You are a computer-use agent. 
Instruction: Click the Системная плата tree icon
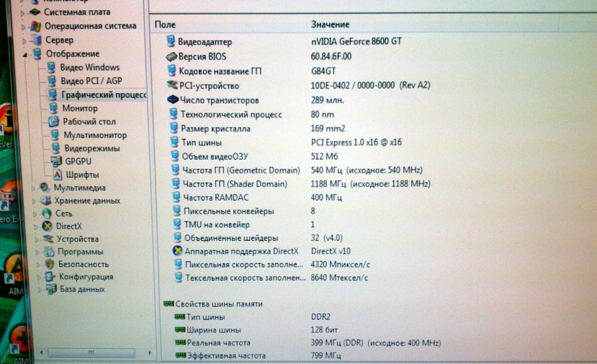pyautogui.click(x=35, y=12)
